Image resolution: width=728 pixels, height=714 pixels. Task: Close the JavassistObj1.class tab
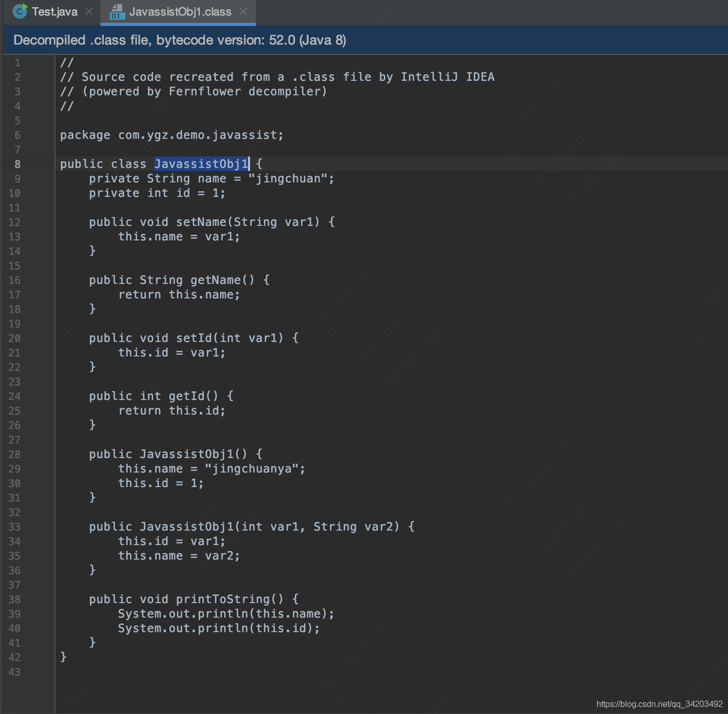click(x=243, y=11)
